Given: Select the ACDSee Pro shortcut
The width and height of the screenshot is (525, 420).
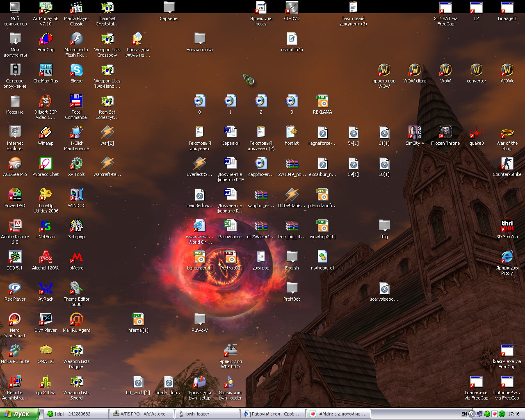Looking at the screenshot, I should coord(15,167).
